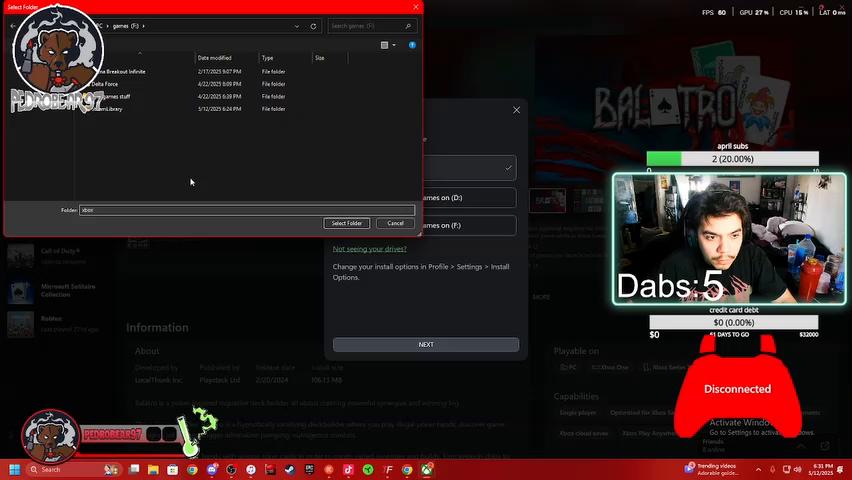
Task: Open Microsoft Store from the taskbar
Action: click(x=173, y=470)
